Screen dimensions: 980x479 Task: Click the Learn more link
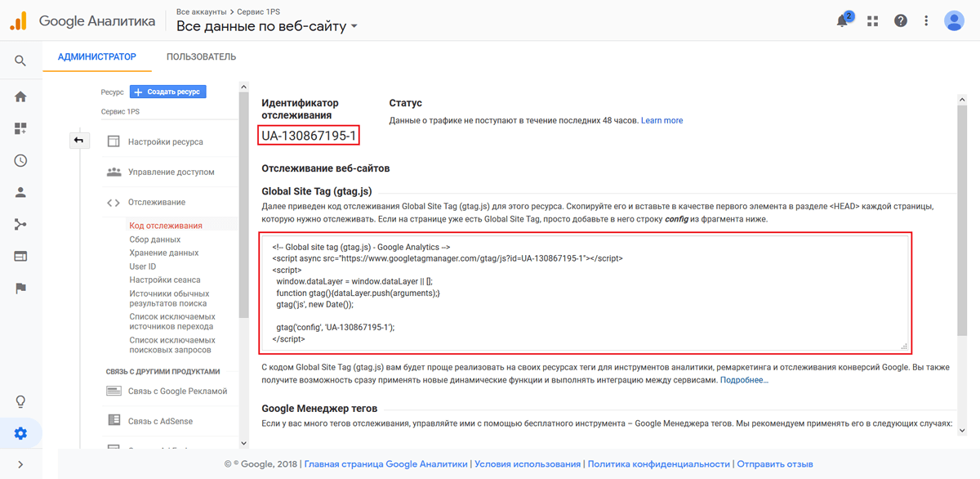(661, 120)
